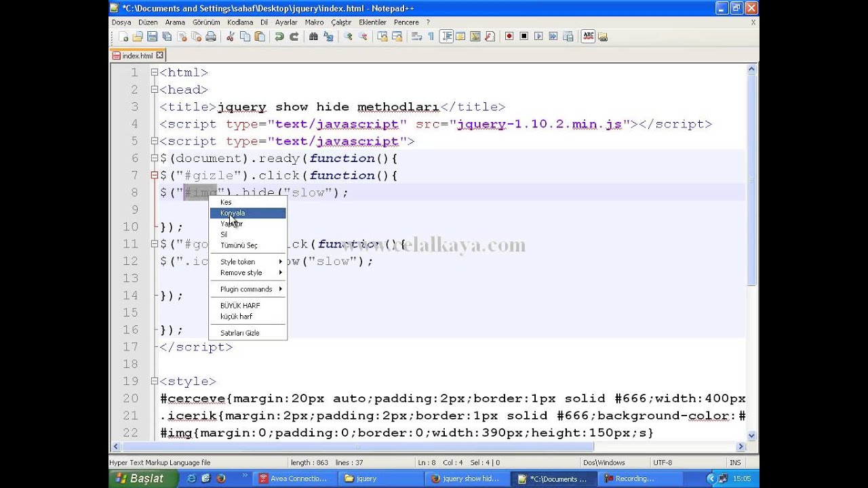Choose Sil from the context menu
This screenshot has height=488, width=868.
click(x=248, y=235)
